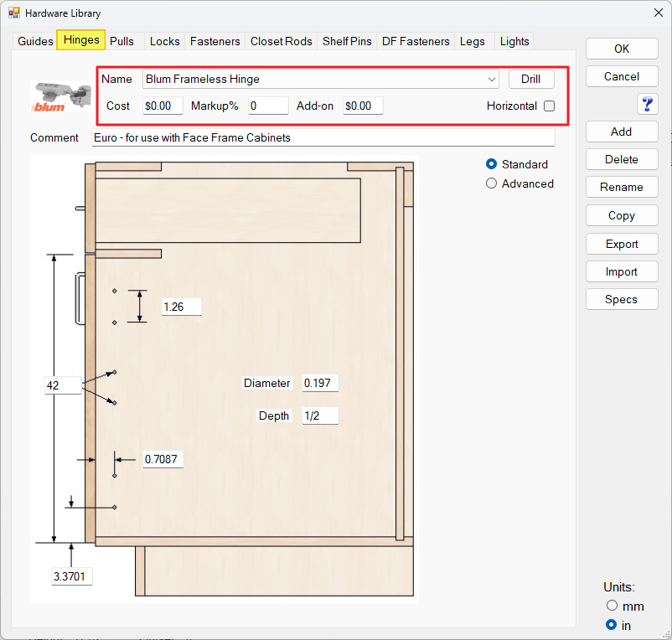This screenshot has height=640, width=672.
Task: Click the Blum hinge product thumbnail
Action: click(x=61, y=97)
